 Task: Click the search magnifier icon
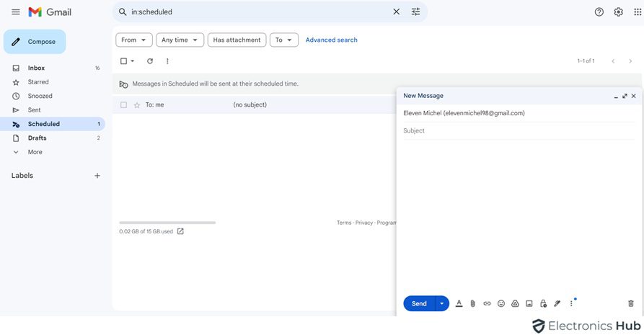click(123, 12)
